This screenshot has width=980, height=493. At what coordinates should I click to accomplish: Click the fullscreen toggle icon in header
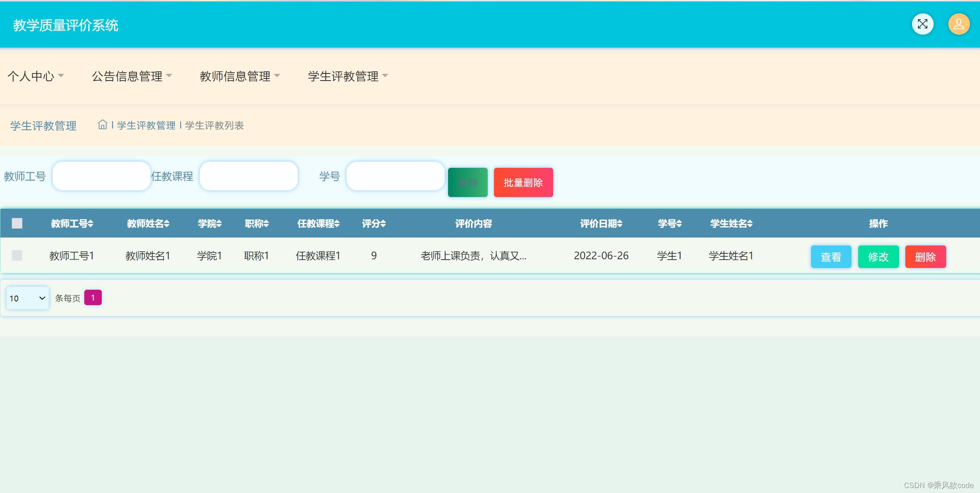click(x=922, y=24)
